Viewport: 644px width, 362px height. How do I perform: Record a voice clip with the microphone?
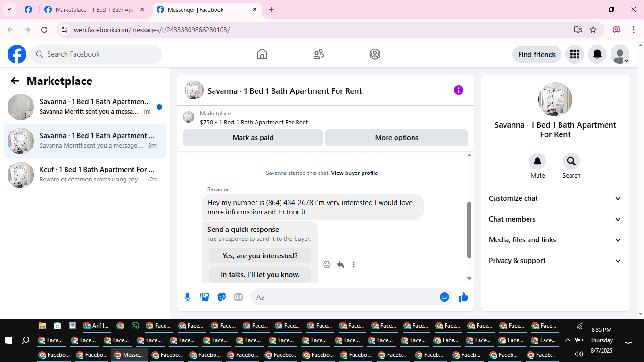pyautogui.click(x=188, y=297)
